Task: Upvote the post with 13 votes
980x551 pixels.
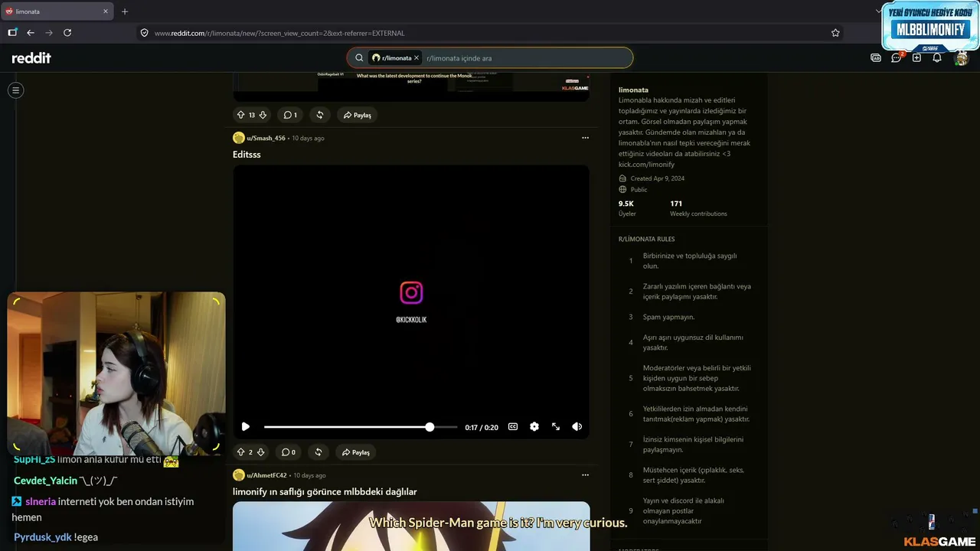Action: [240, 115]
